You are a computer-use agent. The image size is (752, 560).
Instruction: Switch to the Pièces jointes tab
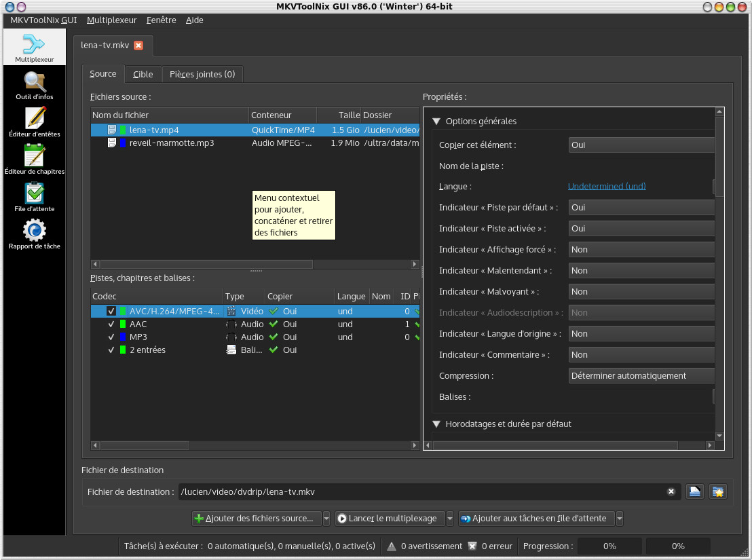point(202,74)
